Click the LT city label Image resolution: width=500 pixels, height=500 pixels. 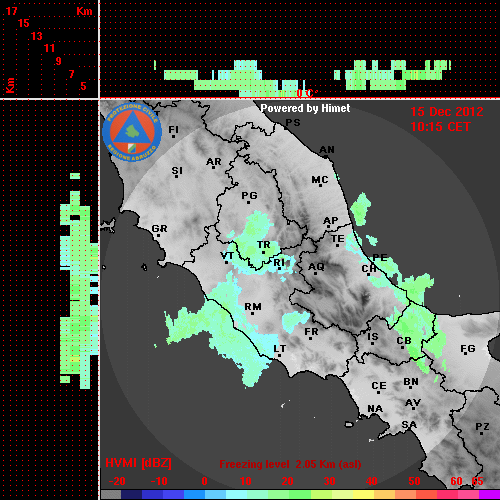(280, 349)
